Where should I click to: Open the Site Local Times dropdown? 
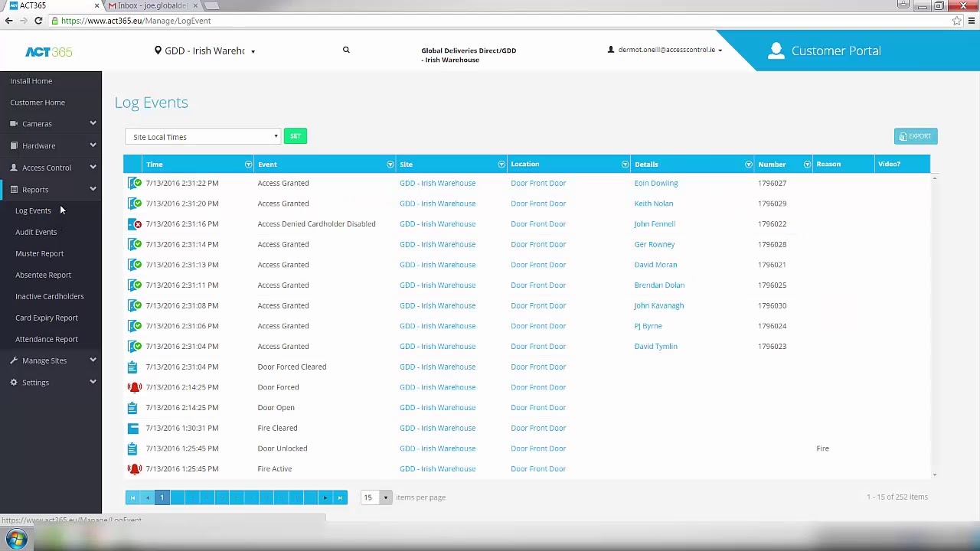203,137
